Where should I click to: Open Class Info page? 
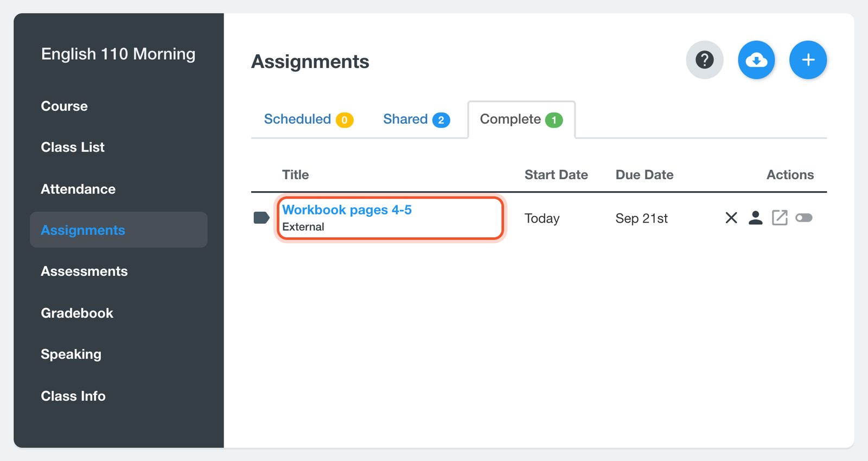coord(73,396)
